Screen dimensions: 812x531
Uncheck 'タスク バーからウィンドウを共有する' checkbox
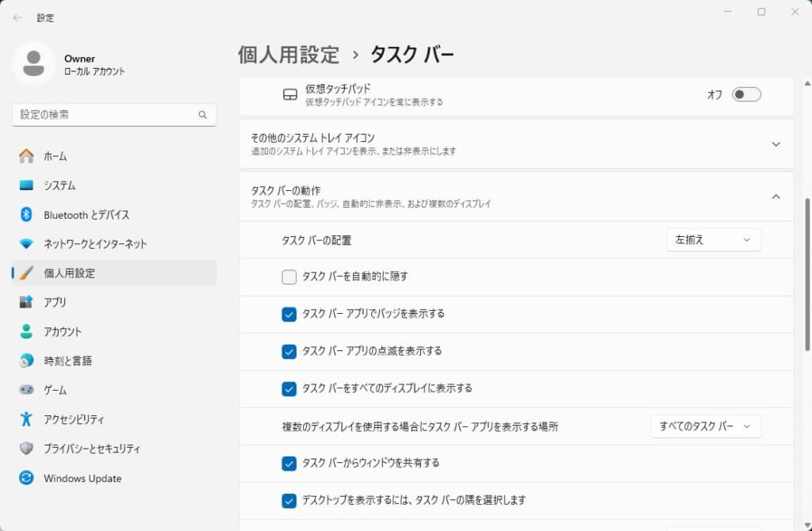point(289,463)
